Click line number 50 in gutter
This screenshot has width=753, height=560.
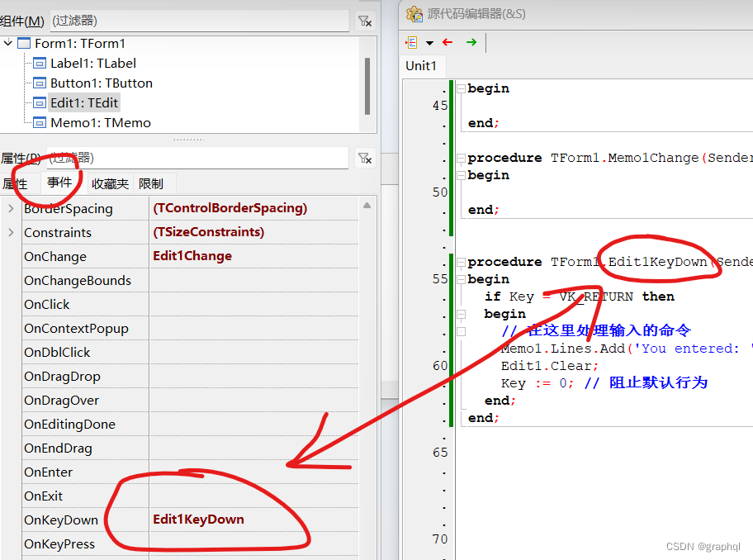tap(440, 192)
